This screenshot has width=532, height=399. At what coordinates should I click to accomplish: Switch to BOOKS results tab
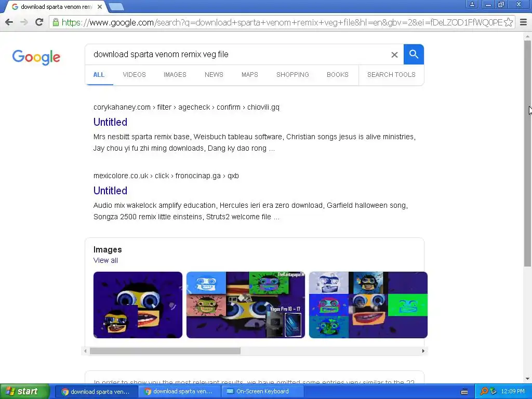[338, 75]
